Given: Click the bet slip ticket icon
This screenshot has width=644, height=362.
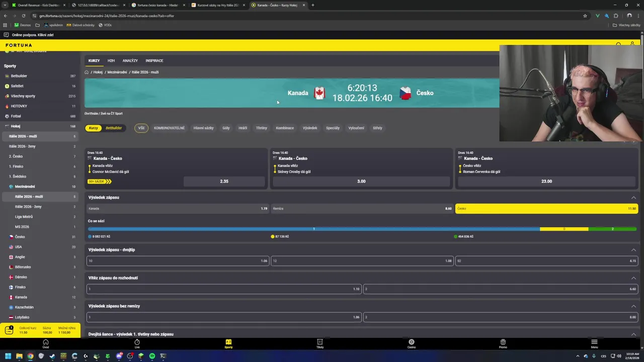Looking at the screenshot, I should tap(9, 330).
